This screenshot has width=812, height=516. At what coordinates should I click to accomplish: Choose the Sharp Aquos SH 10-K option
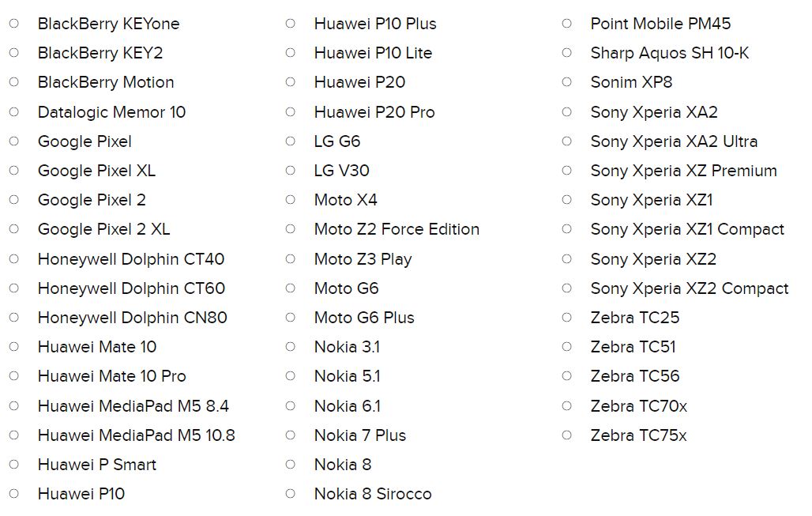point(567,53)
